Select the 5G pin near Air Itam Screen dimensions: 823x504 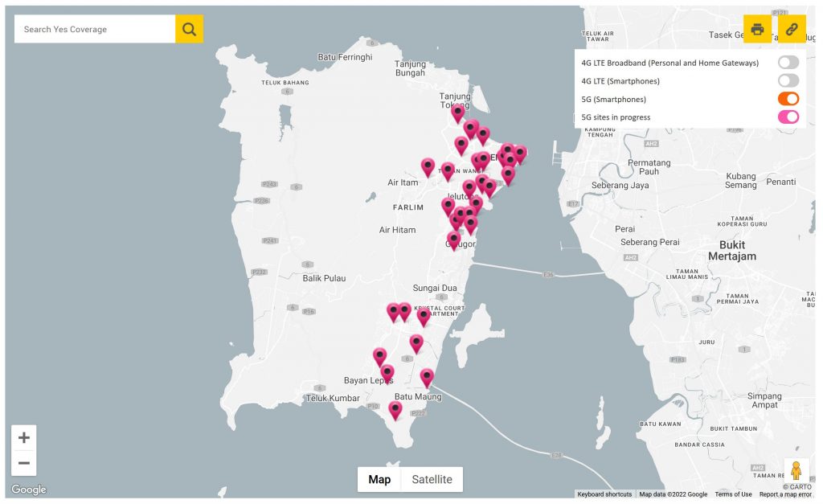[428, 166]
